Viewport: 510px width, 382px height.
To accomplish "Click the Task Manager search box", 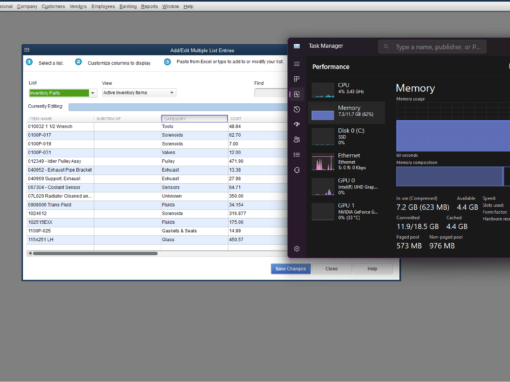I will 432,47.
